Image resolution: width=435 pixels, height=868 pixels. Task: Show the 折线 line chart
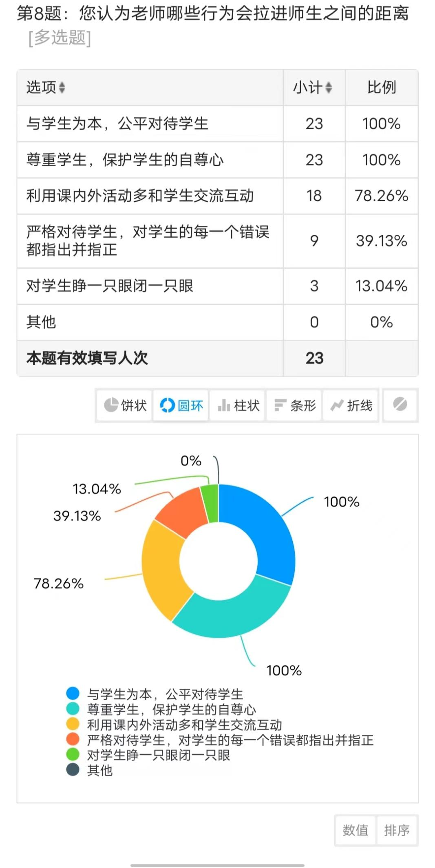click(351, 405)
